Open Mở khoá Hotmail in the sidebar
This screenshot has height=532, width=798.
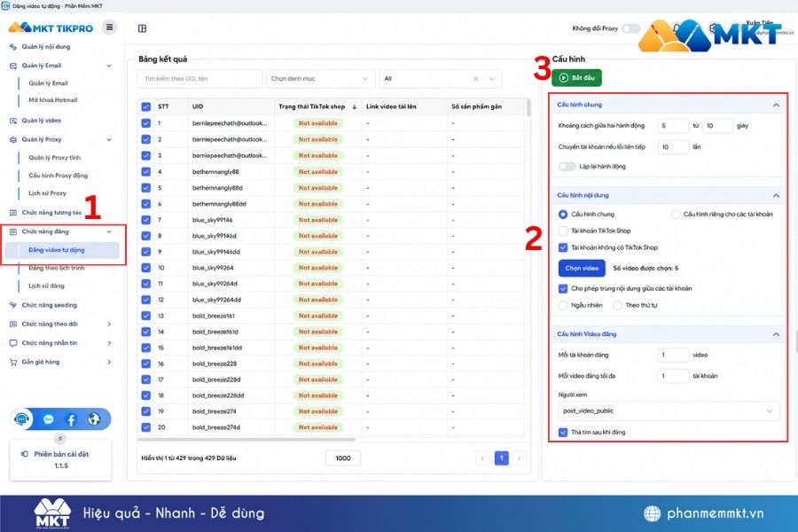coord(53,100)
